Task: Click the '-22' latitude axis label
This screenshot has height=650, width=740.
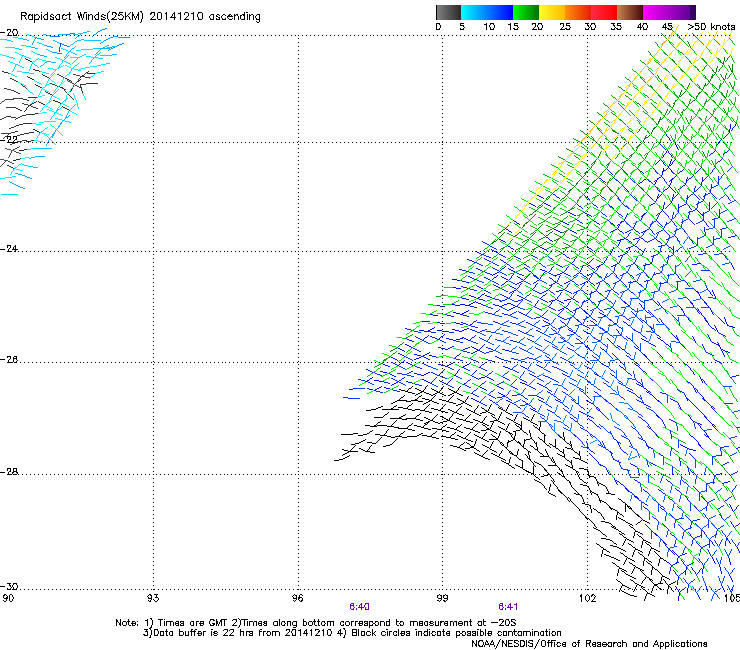Action: point(9,140)
